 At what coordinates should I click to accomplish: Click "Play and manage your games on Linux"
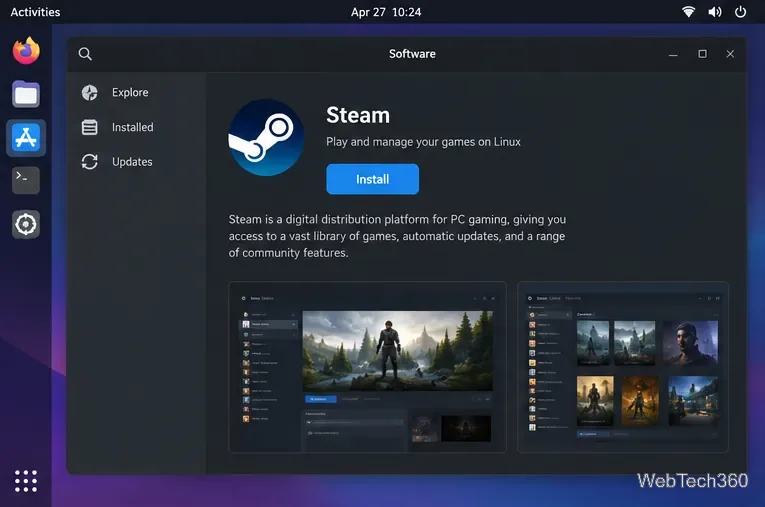[x=423, y=142]
